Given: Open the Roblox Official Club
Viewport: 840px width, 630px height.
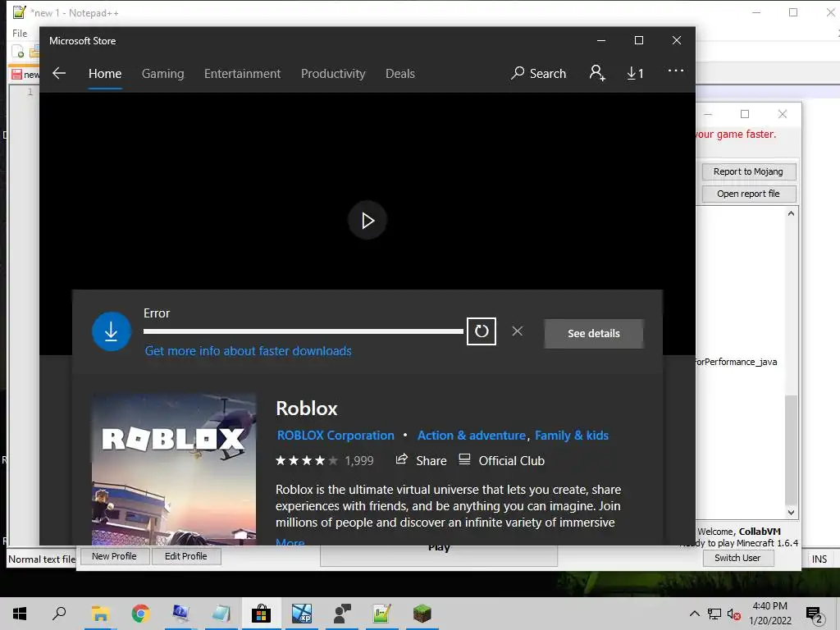Looking at the screenshot, I should coord(501,460).
